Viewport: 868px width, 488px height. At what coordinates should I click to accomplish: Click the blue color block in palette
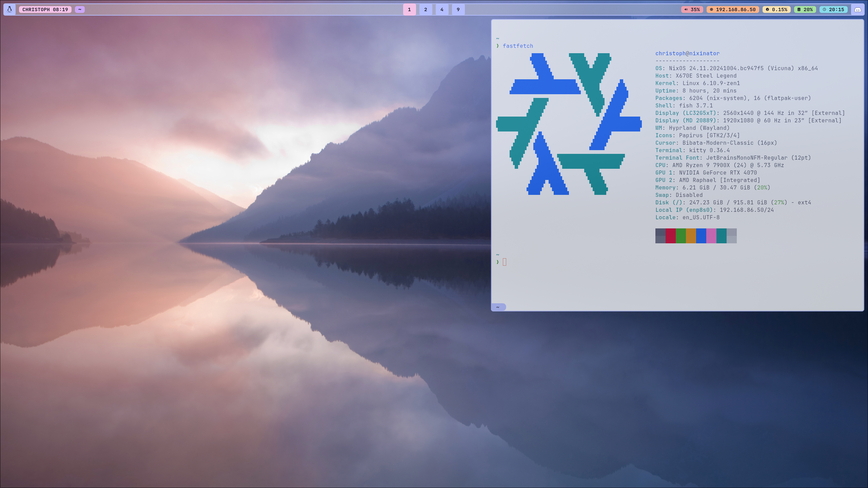click(701, 236)
